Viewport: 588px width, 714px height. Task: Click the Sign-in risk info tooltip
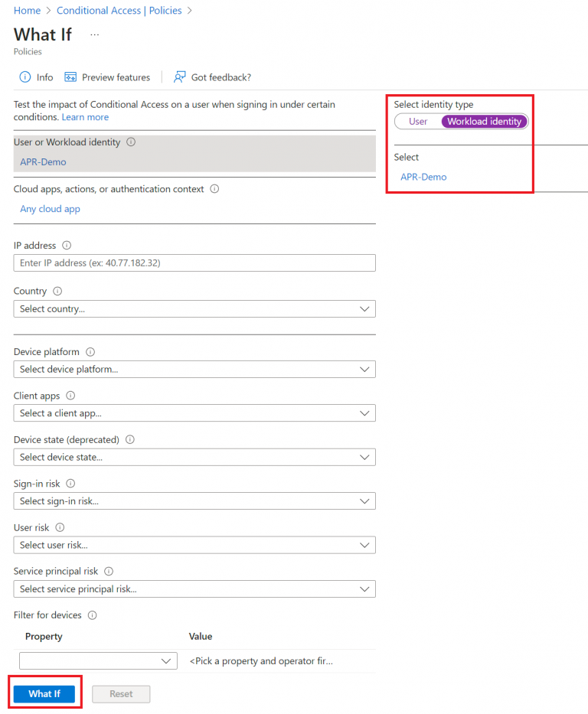[x=70, y=483]
